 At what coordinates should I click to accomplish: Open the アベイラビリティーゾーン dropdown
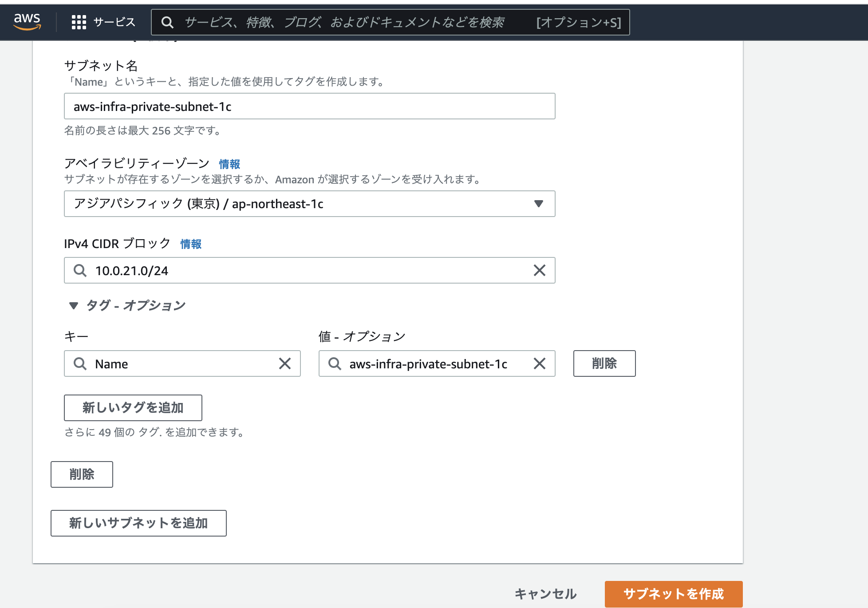coord(310,204)
